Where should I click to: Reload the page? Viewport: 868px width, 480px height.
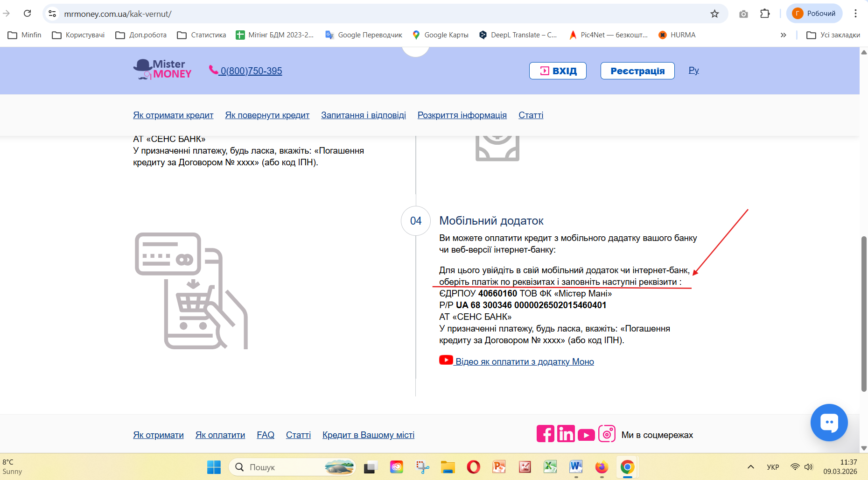pyautogui.click(x=28, y=14)
